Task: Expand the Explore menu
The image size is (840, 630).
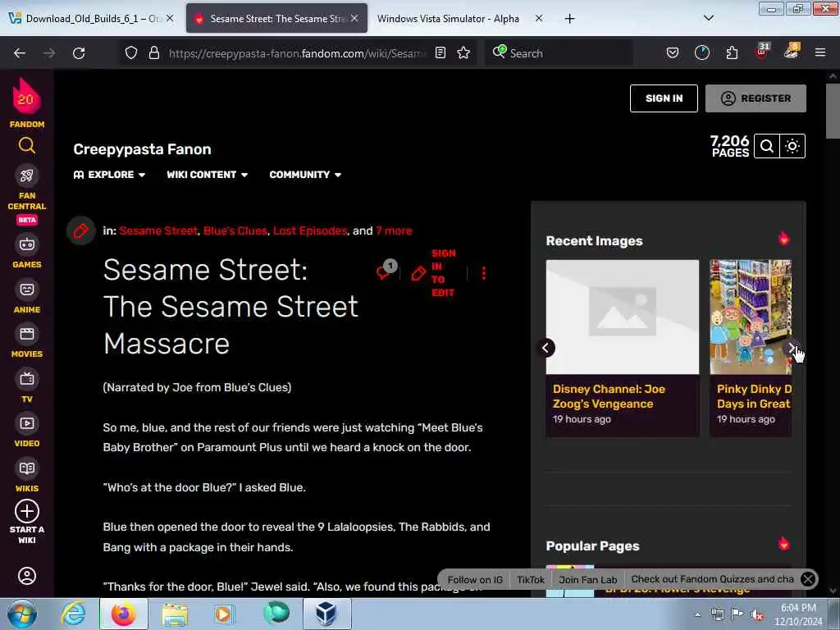Action: [x=109, y=175]
